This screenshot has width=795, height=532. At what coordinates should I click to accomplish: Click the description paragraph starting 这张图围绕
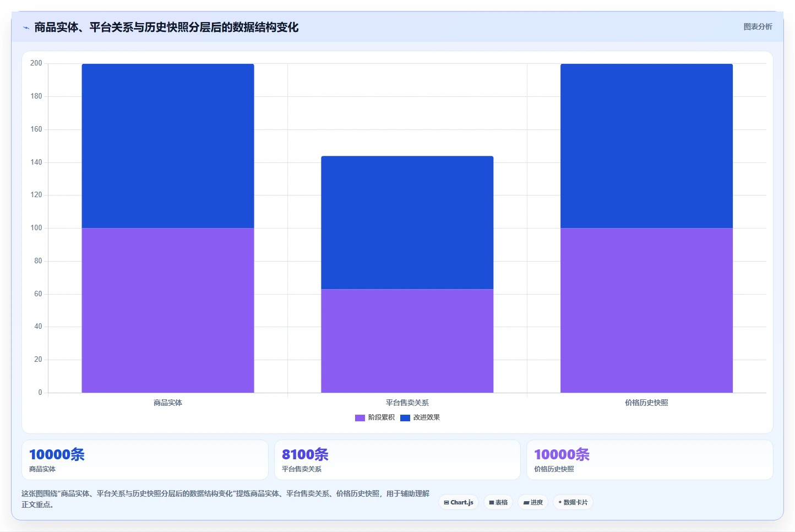225,499
